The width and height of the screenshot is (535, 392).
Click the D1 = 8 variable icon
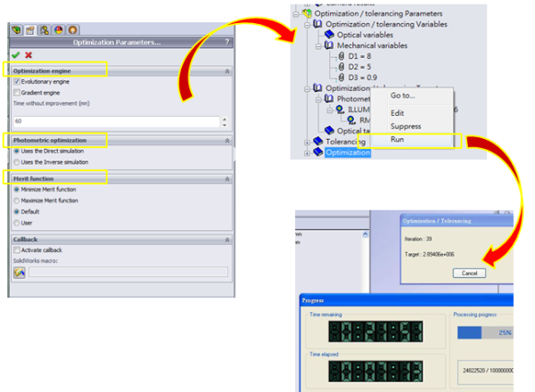point(341,55)
